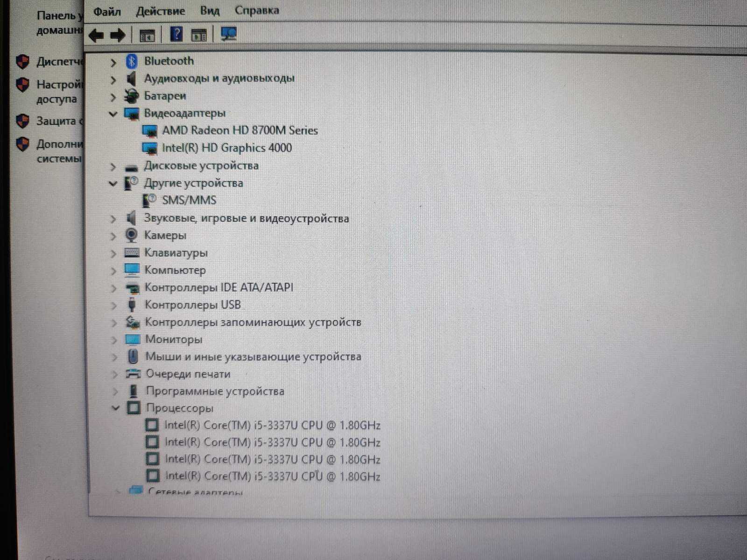Select Intel(R) HD Graphics 4000

(227, 148)
